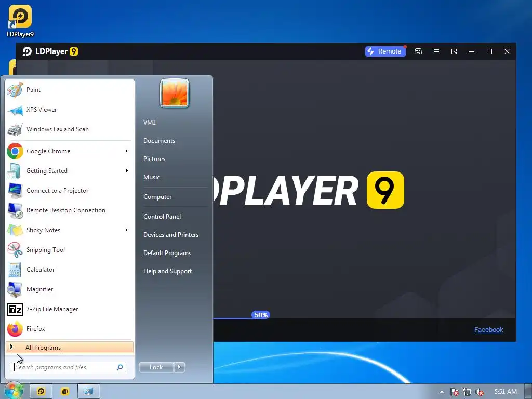Show hidden tray icons arrow
Viewport: 532px width, 399px height.
442,392
